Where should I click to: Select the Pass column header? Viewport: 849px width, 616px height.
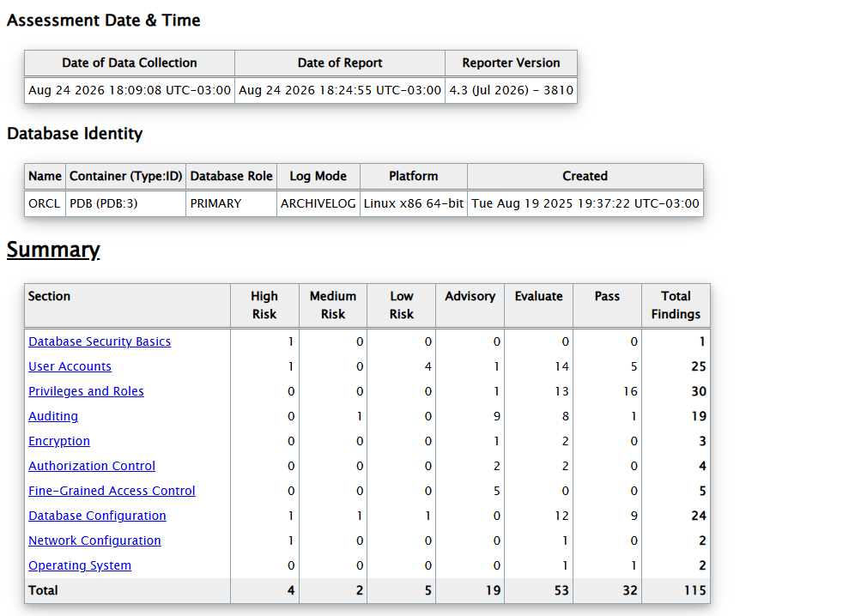tap(607, 305)
